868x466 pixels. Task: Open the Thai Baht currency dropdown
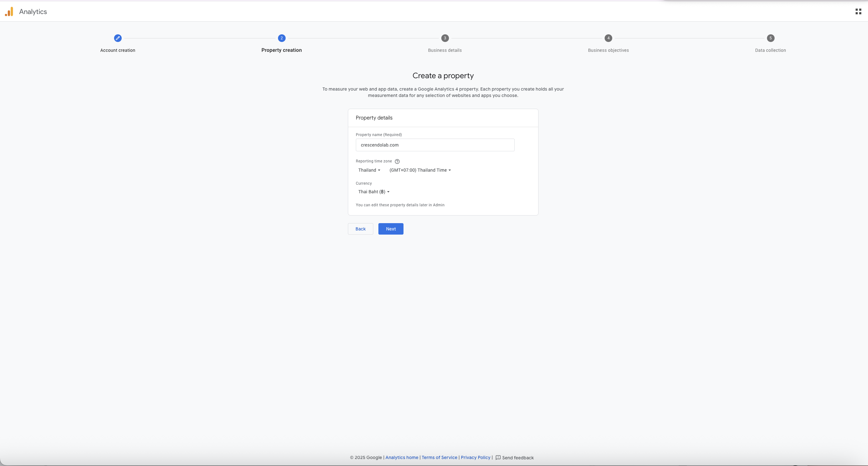(x=374, y=192)
